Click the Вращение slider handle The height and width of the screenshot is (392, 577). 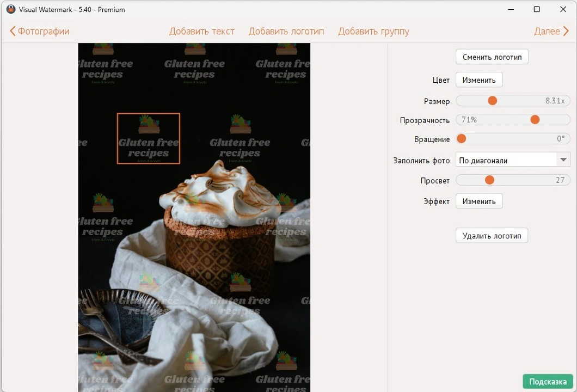click(x=462, y=139)
